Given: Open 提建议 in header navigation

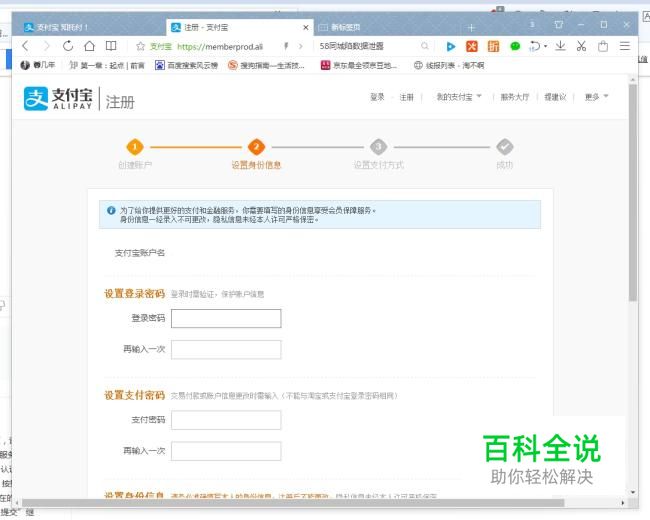Looking at the screenshot, I should pyautogui.click(x=555, y=97).
